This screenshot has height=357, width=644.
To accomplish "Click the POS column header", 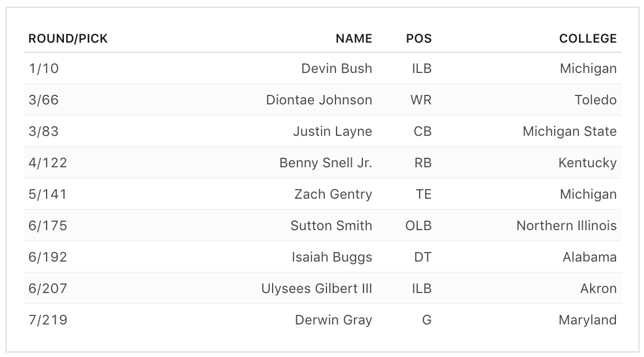I will pyautogui.click(x=418, y=39).
